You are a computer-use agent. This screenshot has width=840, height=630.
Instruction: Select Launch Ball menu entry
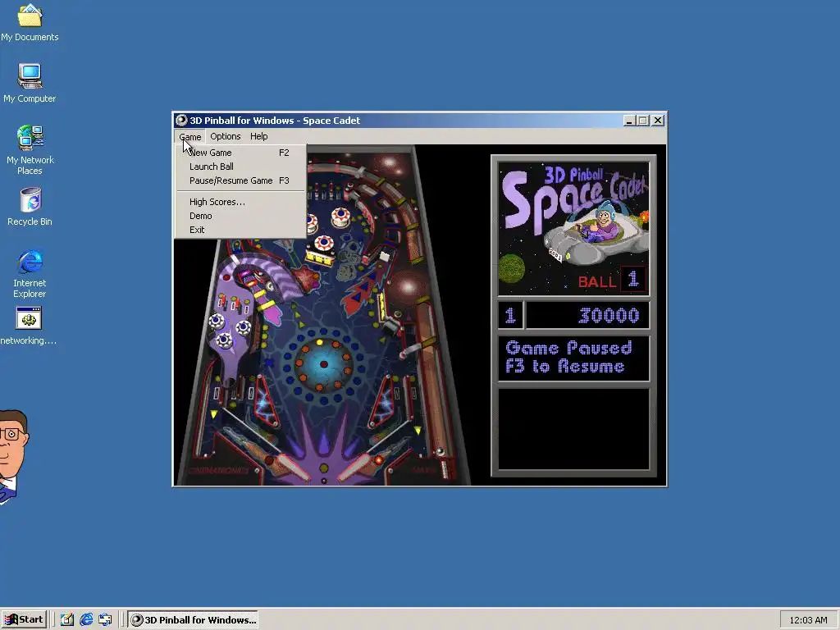pos(240,167)
